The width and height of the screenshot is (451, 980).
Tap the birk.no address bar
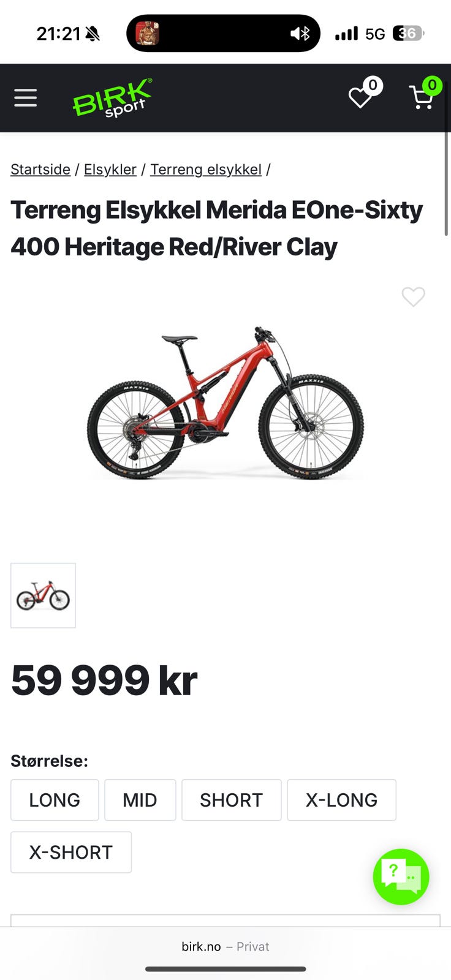[x=225, y=946]
